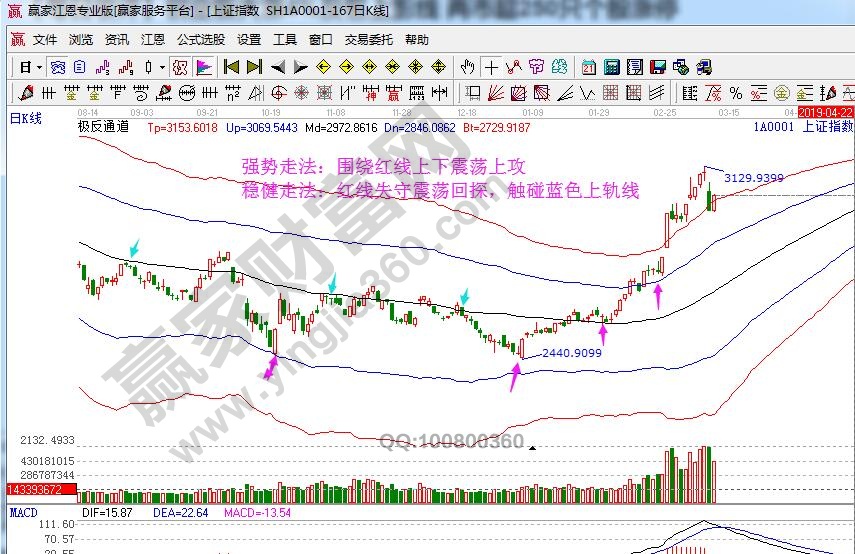The width and height of the screenshot is (855, 554).
Task: Open the 江恩 menu
Action: point(153,40)
